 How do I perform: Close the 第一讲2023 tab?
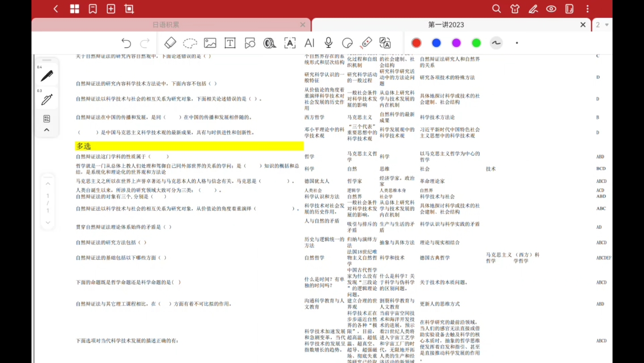pos(583,25)
